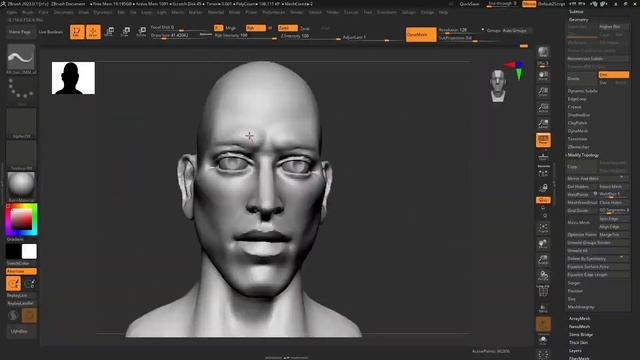Screen dimensions: 640x360
Task: Click the Actual size icon
Action: (543, 107)
